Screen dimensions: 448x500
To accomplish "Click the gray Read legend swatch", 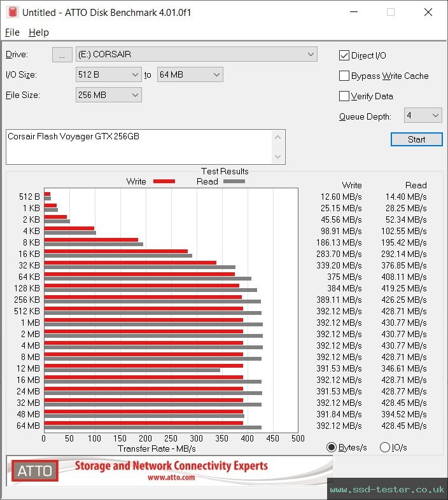I will (x=234, y=181).
